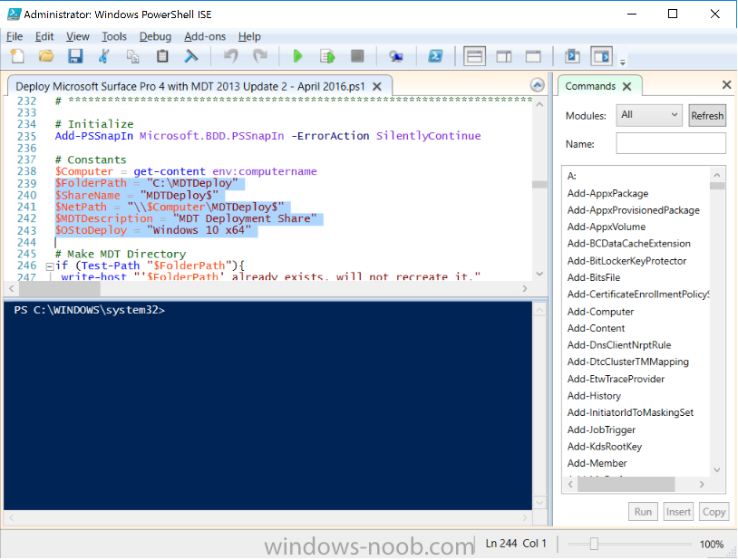Select Add-KdsRootKey command

pyautogui.click(x=605, y=447)
